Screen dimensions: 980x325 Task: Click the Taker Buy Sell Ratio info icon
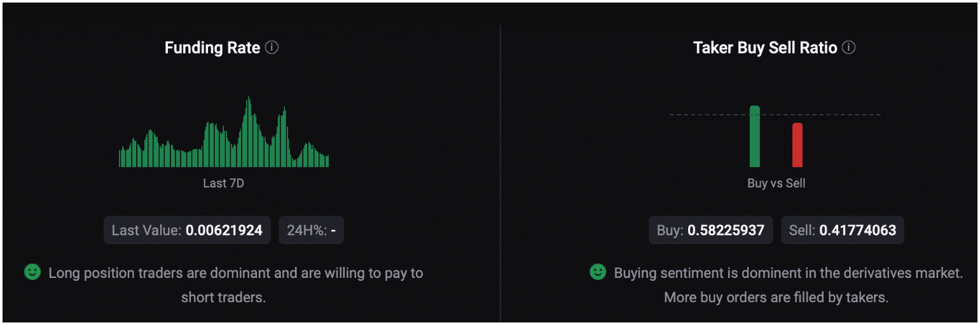[x=848, y=48]
